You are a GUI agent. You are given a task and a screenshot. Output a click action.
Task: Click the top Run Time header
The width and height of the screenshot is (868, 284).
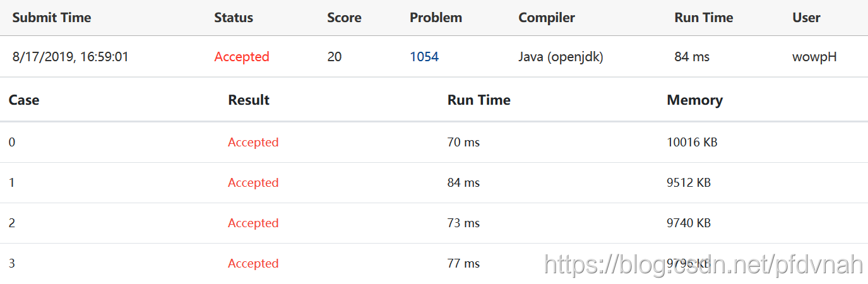tap(704, 18)
